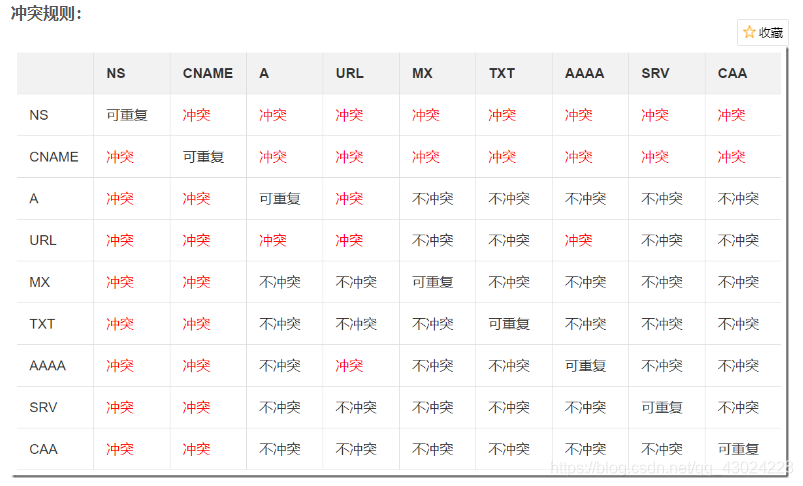The height and width of the screenshot is (486, 803).
Task: Click the SRV row label
Action: 43,407
